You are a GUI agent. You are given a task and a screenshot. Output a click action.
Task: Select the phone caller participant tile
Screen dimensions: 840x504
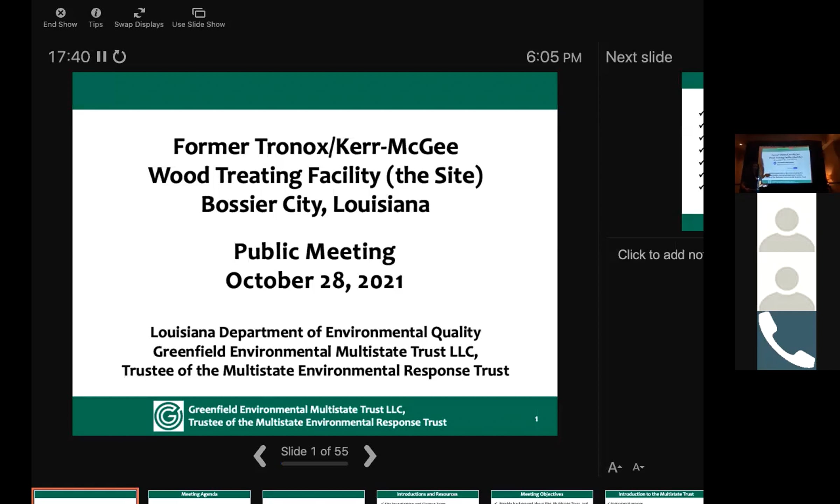[787, 341]
